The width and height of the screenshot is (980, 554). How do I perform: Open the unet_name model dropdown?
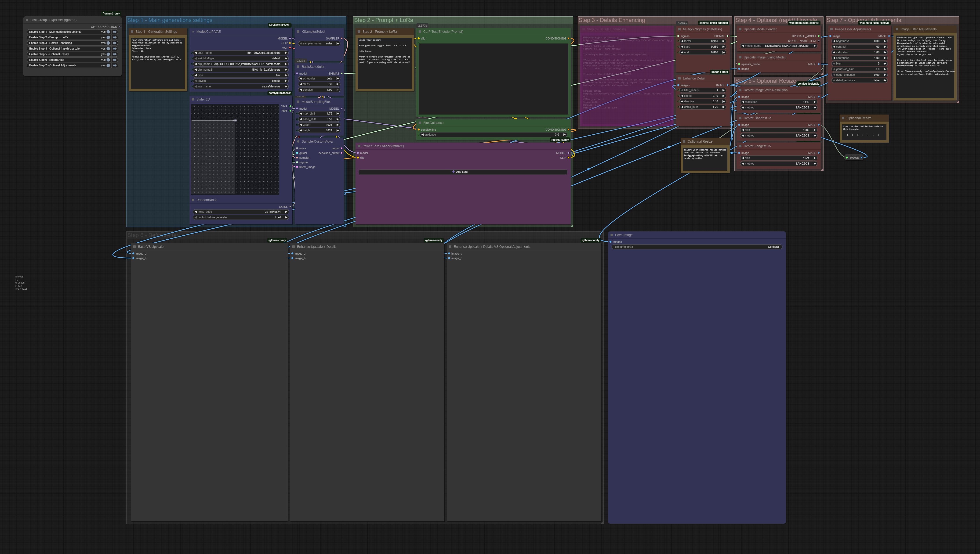pyautogui.click(x=240, y=53)
